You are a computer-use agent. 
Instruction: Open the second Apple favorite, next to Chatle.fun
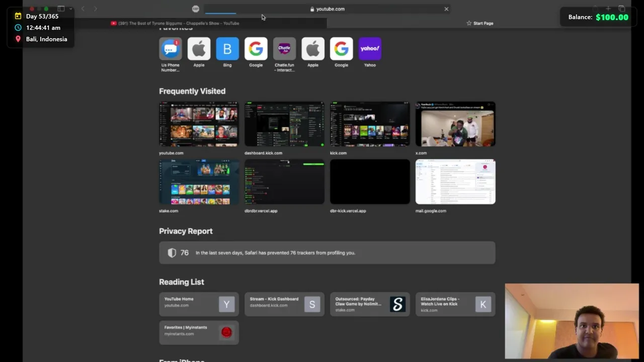[313, 49]
